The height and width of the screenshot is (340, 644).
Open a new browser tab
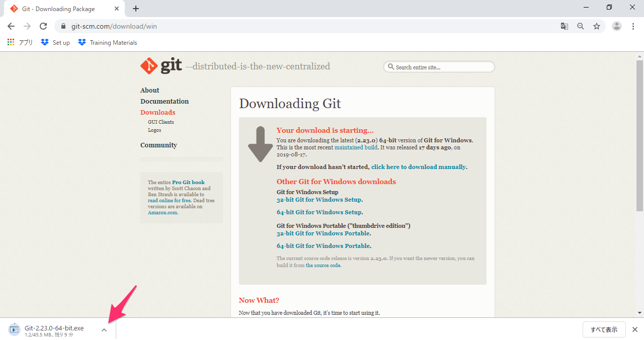click(136, 9)
